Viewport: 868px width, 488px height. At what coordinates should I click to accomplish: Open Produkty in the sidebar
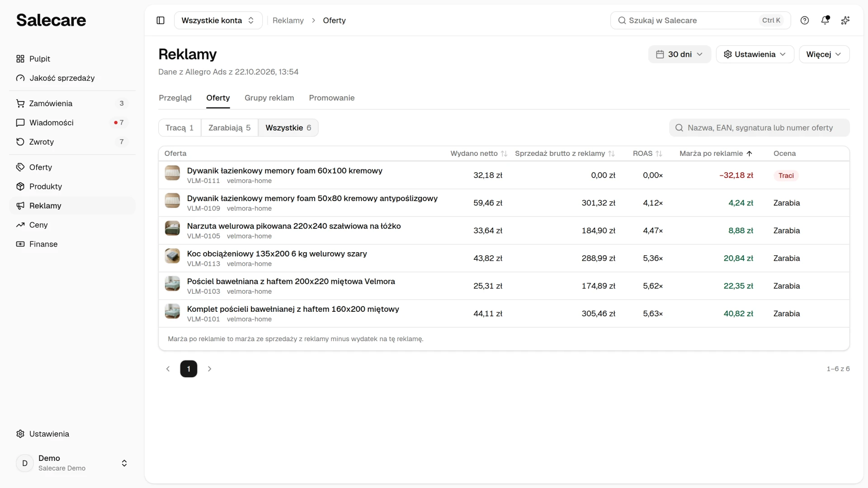(x=72, y=187)
